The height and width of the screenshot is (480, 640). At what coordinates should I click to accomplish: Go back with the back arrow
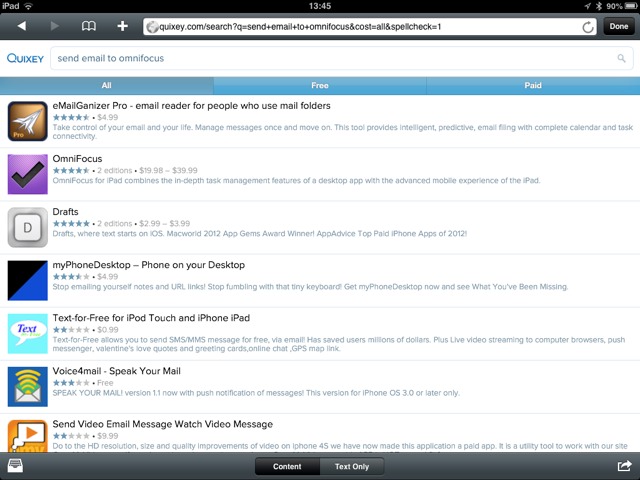22,26
